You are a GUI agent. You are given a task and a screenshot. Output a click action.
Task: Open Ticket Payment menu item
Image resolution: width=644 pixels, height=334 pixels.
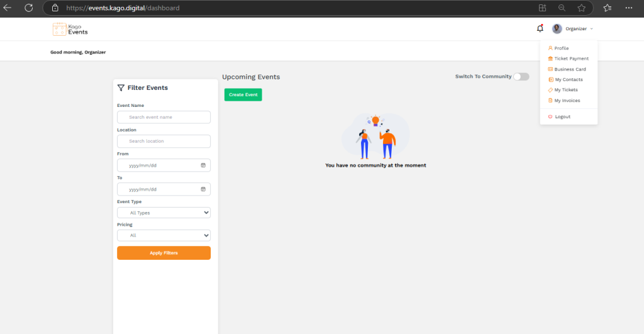(x=571, y=58)
